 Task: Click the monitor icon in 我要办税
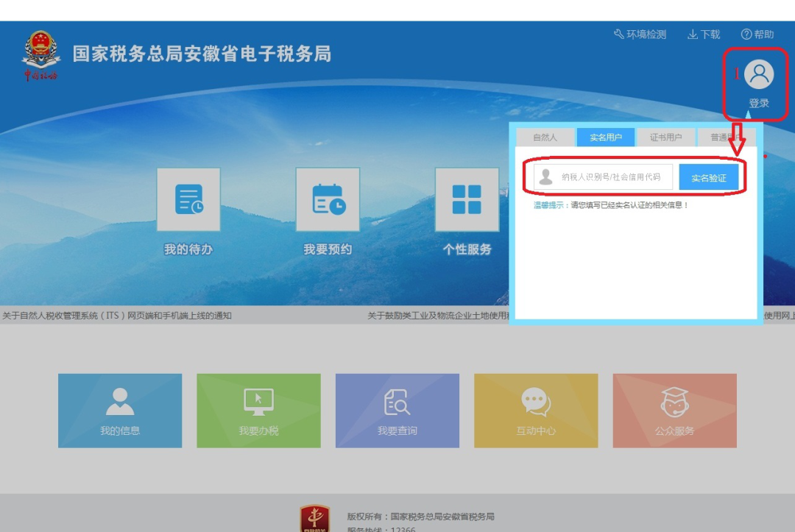[x=258, y=402]
